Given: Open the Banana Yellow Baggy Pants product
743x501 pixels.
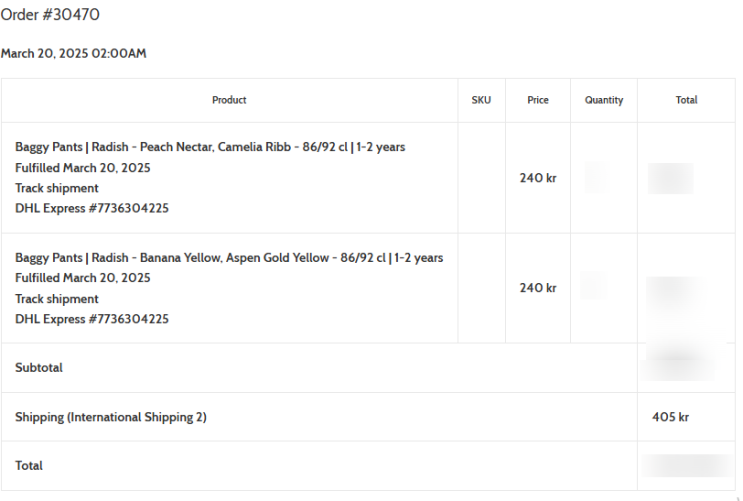Looking at the screenshot, I should [229, 258].
